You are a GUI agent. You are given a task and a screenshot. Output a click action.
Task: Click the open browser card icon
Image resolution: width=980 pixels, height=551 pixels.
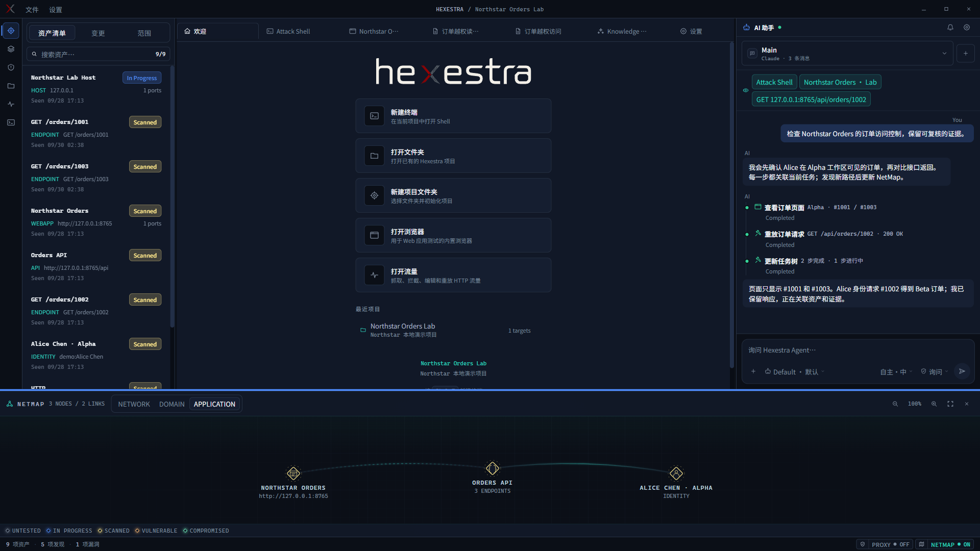point(374,235)
